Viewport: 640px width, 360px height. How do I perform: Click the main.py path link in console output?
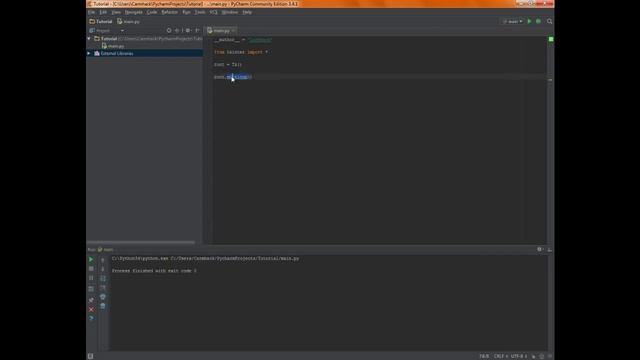(x=235, y=258)
